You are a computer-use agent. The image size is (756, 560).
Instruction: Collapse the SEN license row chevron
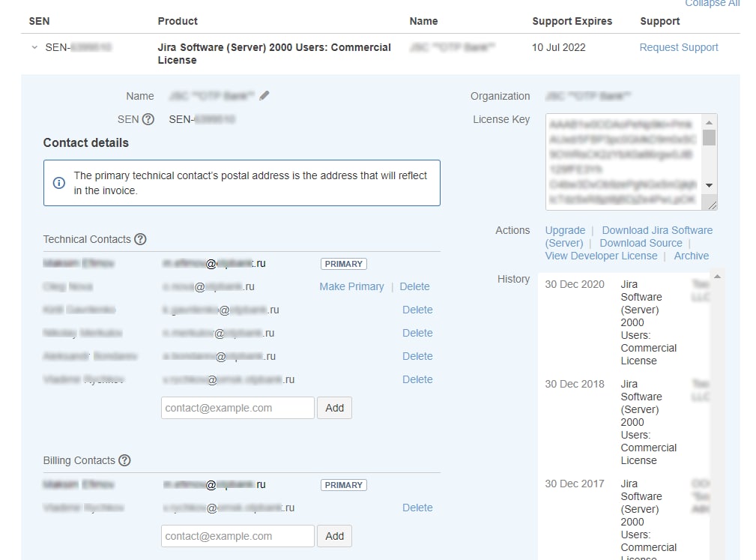click(34, 47)
